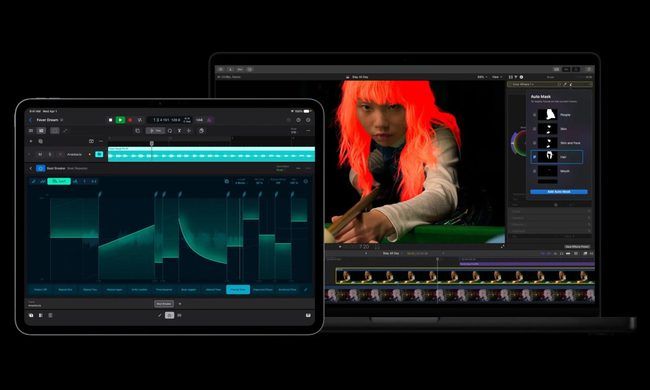Click the keyboard icon in the iPad's bottom-right corner
650x390 pixels.
coord(308,315)
